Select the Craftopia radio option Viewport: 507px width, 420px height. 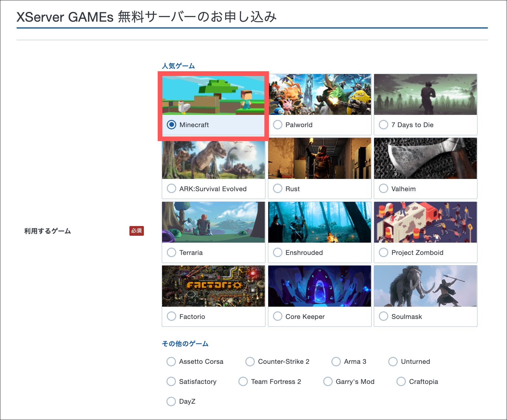pyautogui.click(x=401, y=381)
